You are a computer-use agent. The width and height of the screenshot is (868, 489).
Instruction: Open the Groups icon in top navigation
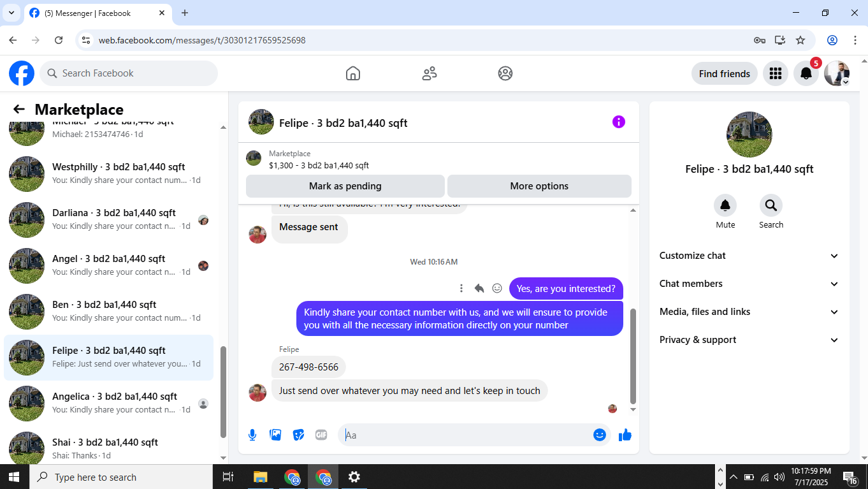[505, 73]
